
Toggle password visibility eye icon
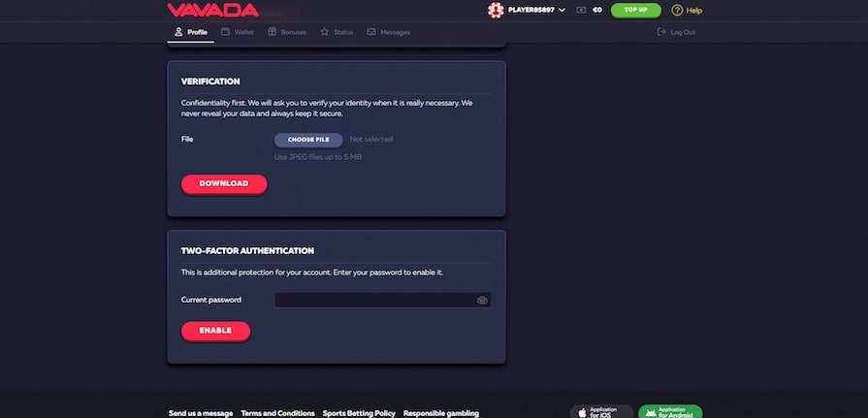pyautogui.click(x=482, y=301)
